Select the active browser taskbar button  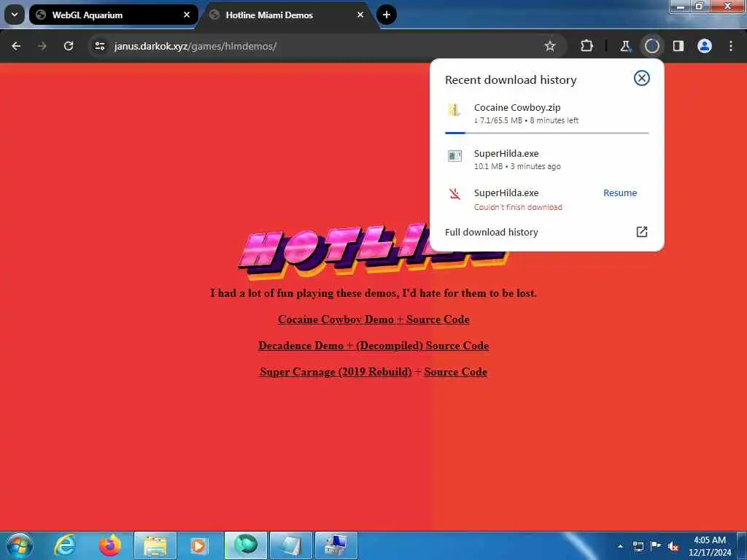(x=245, y=545)
